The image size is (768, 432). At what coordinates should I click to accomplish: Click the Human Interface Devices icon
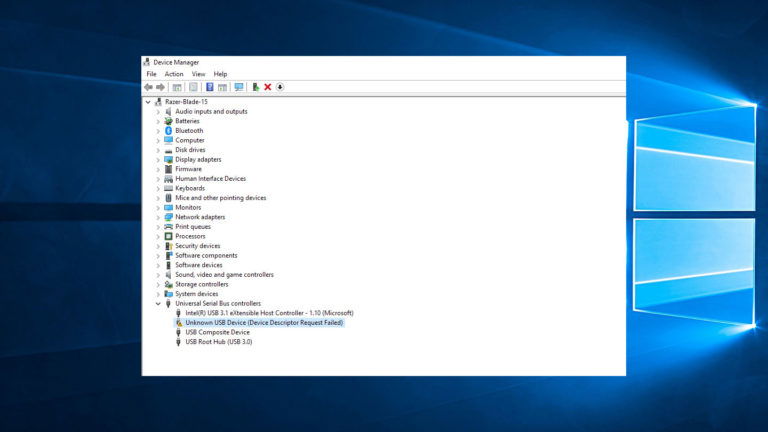click(168, 179)
